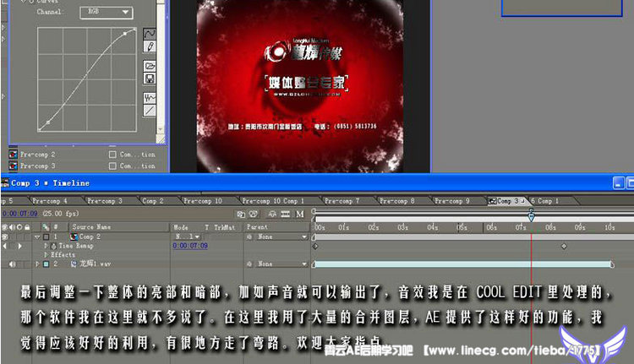Toggle the Time Remap stopwatch
Image resolution: width=634 pixels, height=364 pixels.
[53, 246]
